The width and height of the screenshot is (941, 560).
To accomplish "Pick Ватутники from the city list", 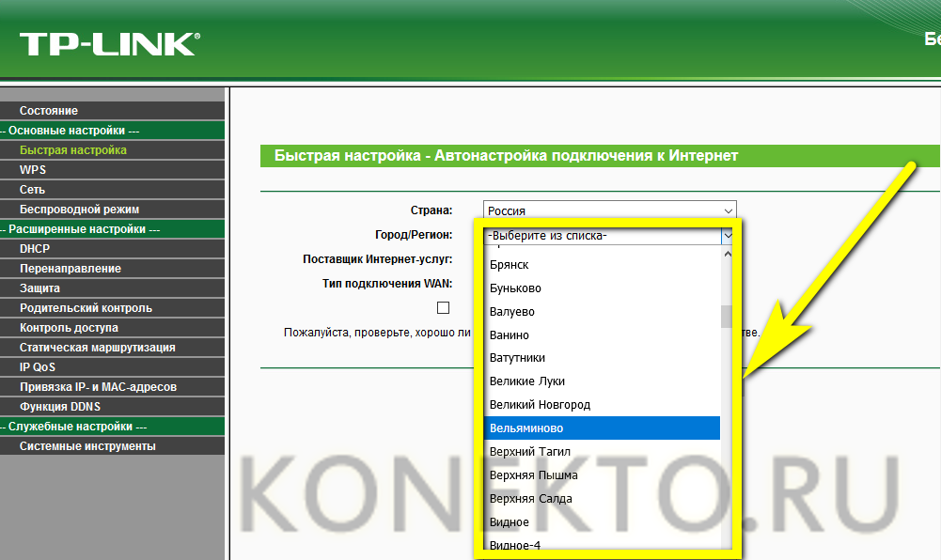I will (x=602, y=358).
